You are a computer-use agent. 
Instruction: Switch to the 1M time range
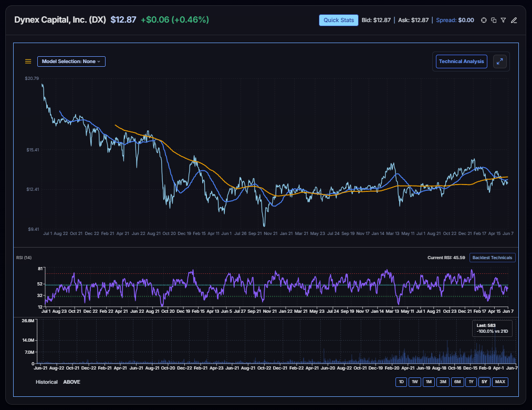click(x=429, y=382)
